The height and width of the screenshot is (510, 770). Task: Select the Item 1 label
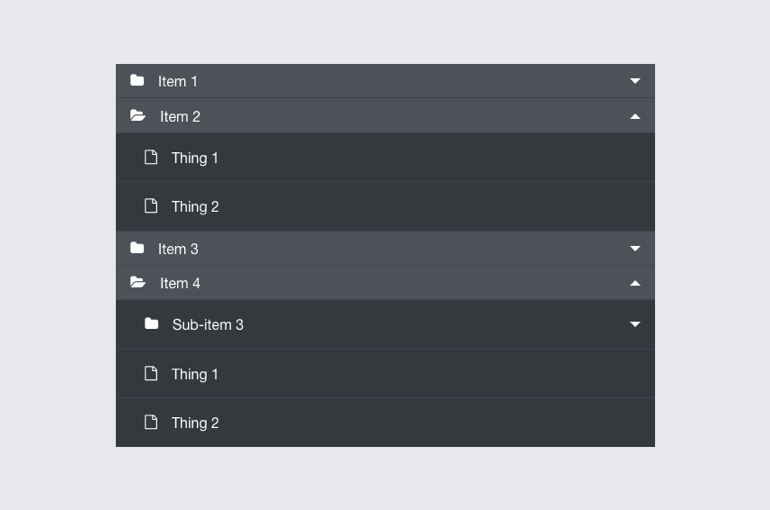(x=178, y=81)
